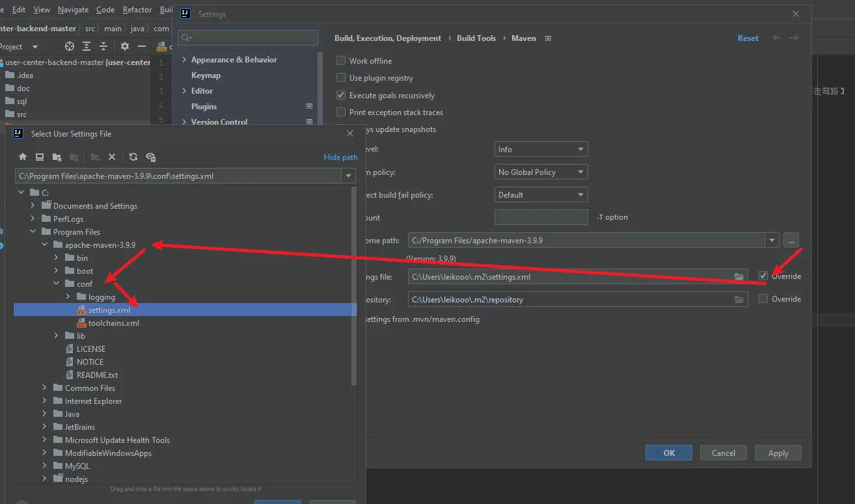
Task: Expand Appearance & Behavior settings section
Action: (185, 60)
